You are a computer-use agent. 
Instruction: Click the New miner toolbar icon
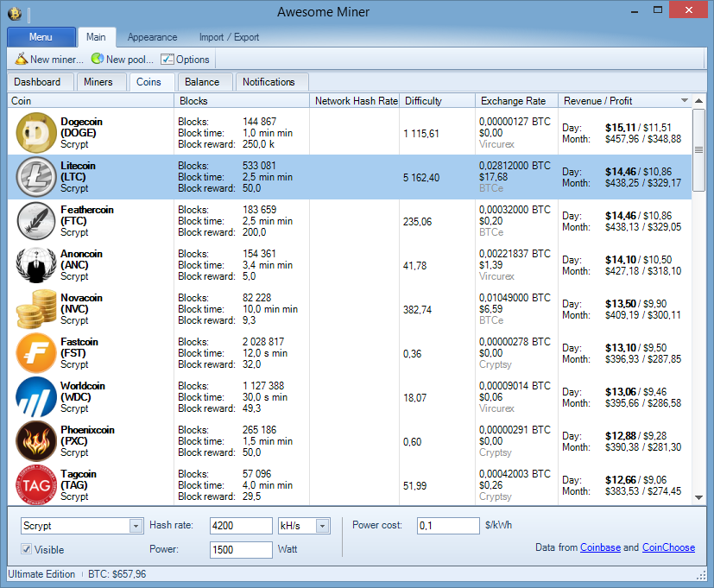tap(22, 59)
